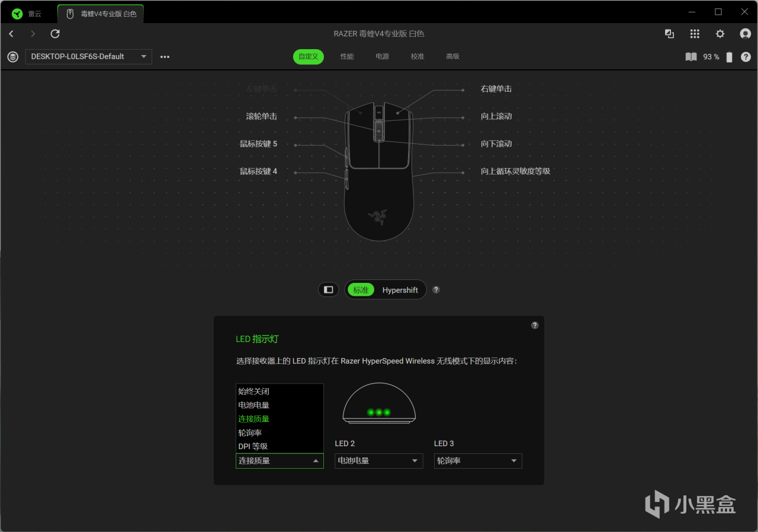Screen dimensions: 758x532
Task: Close the Synapse window
Action: coord(744,12)
